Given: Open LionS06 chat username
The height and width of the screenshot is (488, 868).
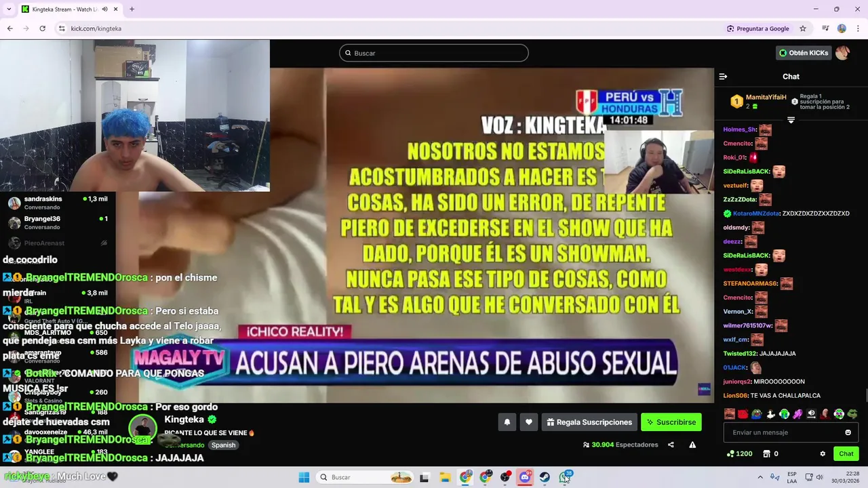Looking at the screenshot, I should 735,396.
